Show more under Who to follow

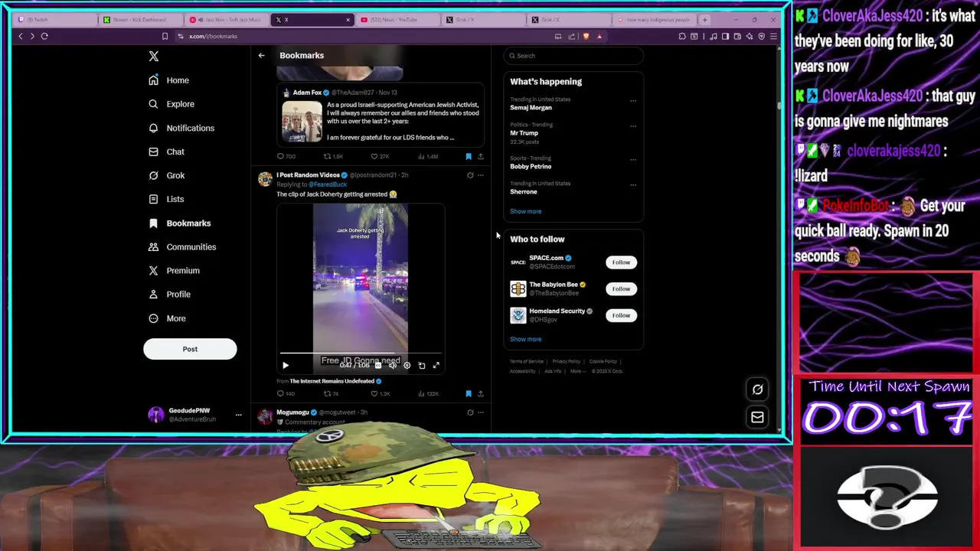click(x=525, y=339)
